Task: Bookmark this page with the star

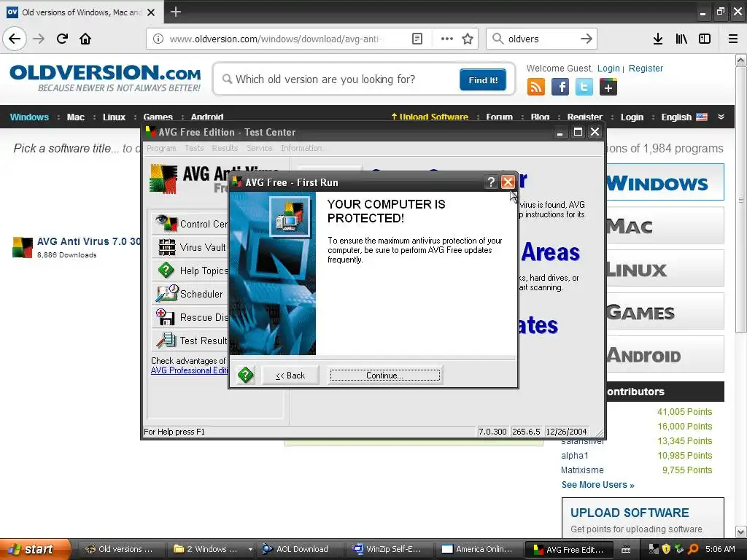Action: pyautogui.click(x=468, y=39)
